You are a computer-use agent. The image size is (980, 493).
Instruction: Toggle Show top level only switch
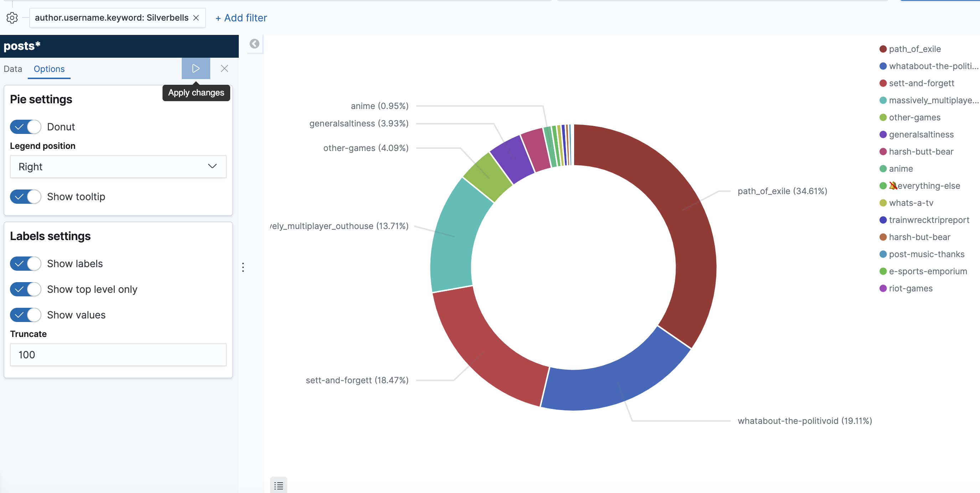coord(26,290)
